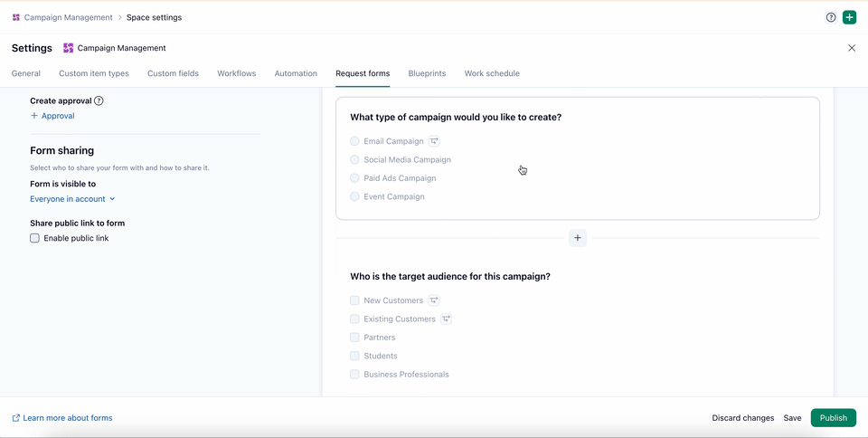Select Email Campaign radio option
Image resolution: width=868 pixels, height=438 pixels.
tap(354, 141)
